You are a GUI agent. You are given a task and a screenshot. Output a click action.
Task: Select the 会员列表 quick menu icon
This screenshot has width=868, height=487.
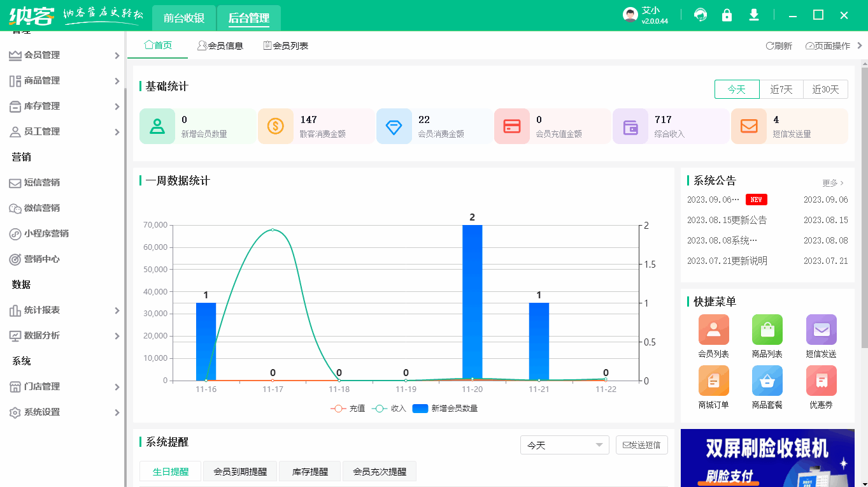point(714,330)
